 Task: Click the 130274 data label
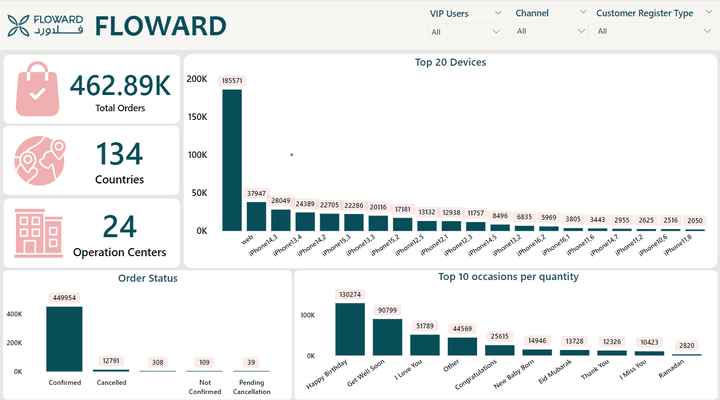pyautogui.click(x=350, y=294)
